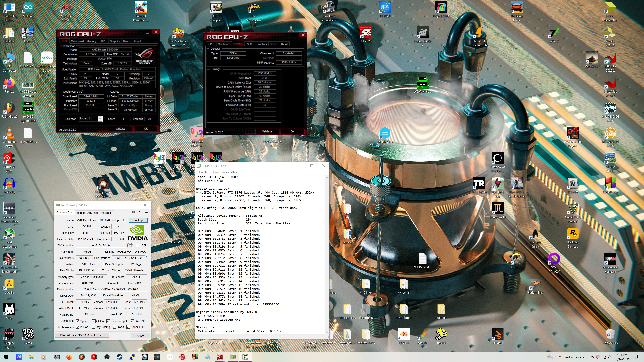Click Validate in left CPU-Z window
The width and height of the screenshot is (644, 362).
click(120, 128)
